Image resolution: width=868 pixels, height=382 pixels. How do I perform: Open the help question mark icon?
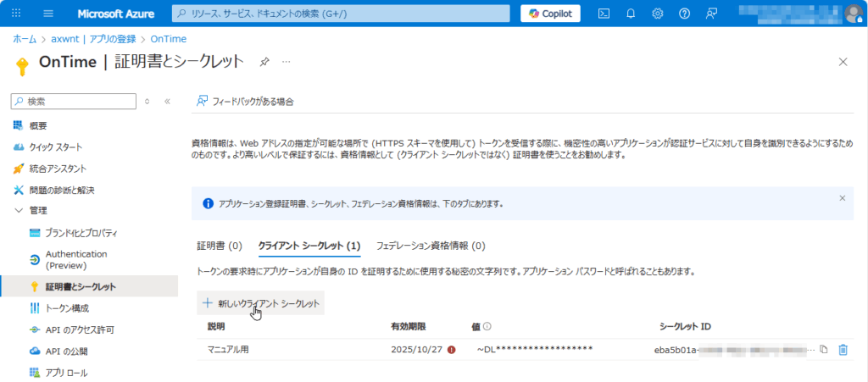(x=685, y=14)
